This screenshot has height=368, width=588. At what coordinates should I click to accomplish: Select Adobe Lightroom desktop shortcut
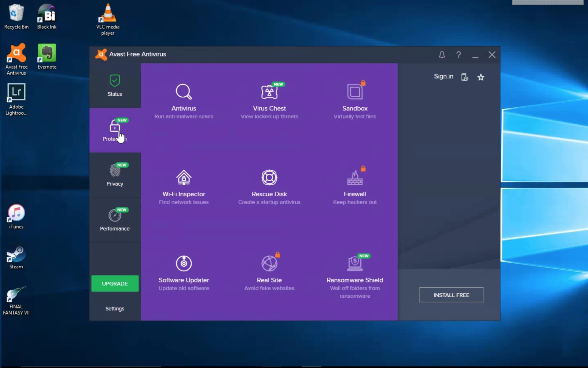[x=16, y=99]
